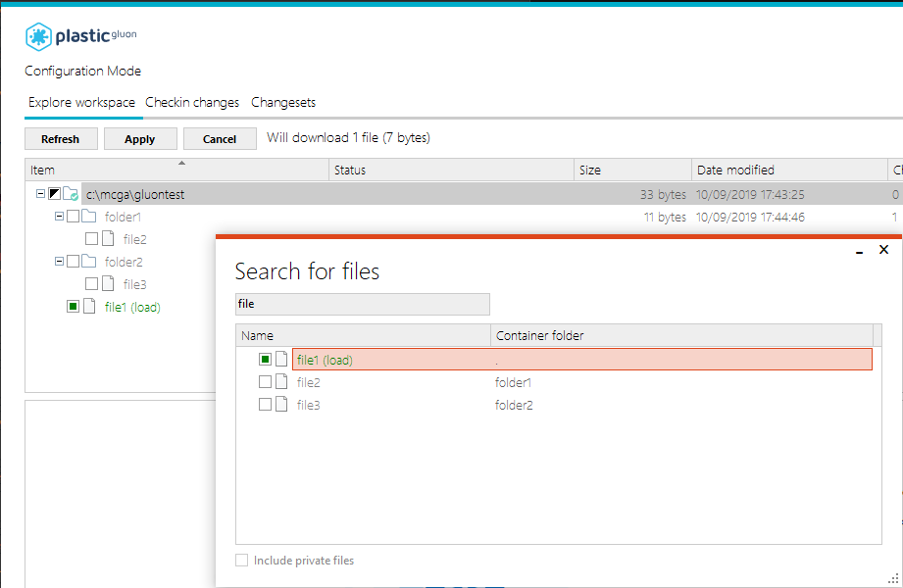Click the file icon next to file1 (load) in search results
903x588 pixels.
[281, 359]
